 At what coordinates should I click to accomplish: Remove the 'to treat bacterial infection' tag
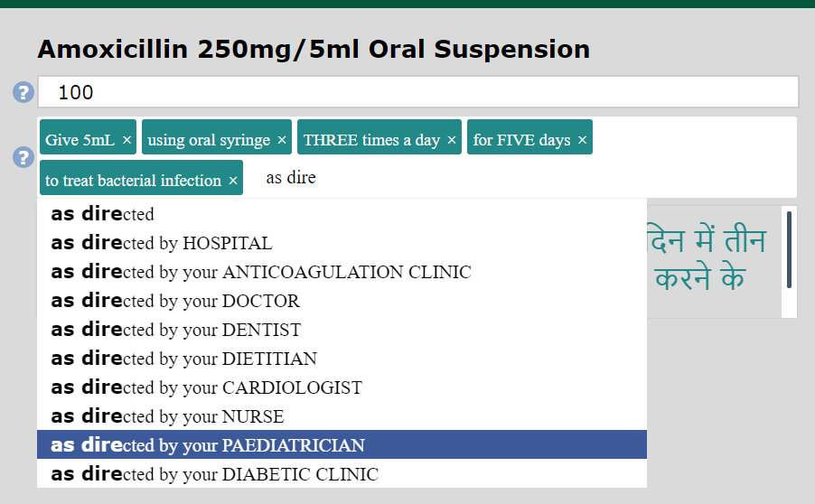(x=233, y=181)
